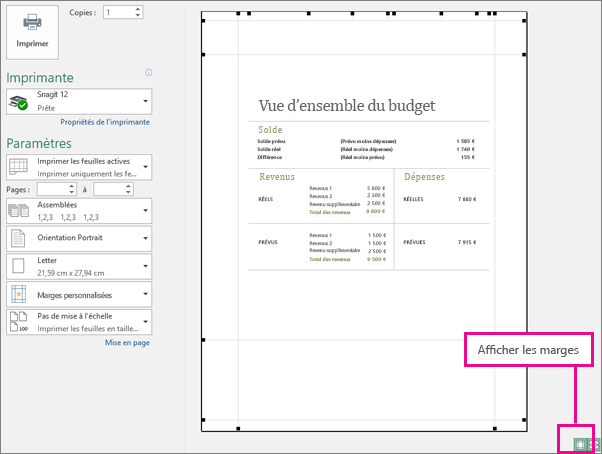Open the Orientation Portrait dropdown
Screen dimensions: 602x454
[79, 238]
